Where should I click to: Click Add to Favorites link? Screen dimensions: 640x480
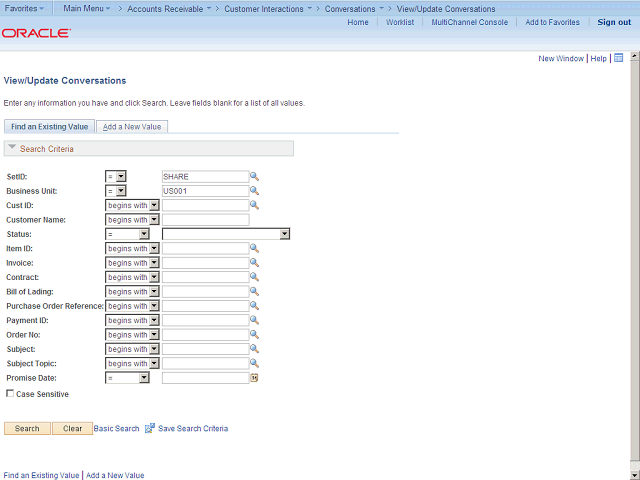(552, 22)
